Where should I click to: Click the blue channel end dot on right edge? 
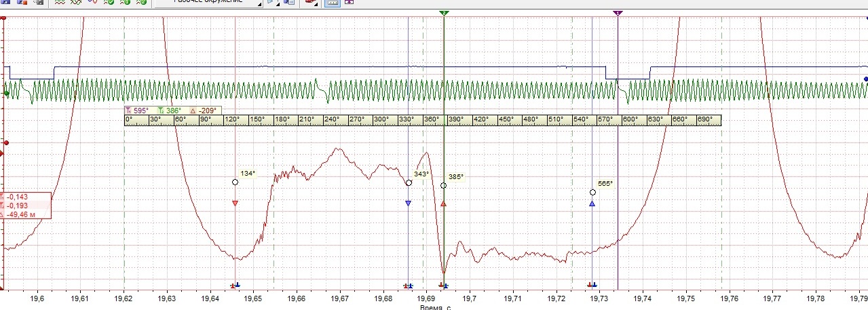(865, 79)
